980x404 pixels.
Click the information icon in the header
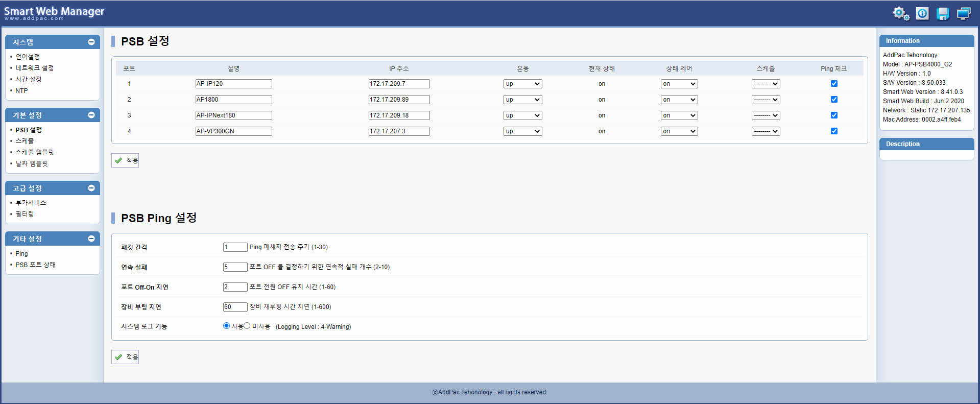922,14
